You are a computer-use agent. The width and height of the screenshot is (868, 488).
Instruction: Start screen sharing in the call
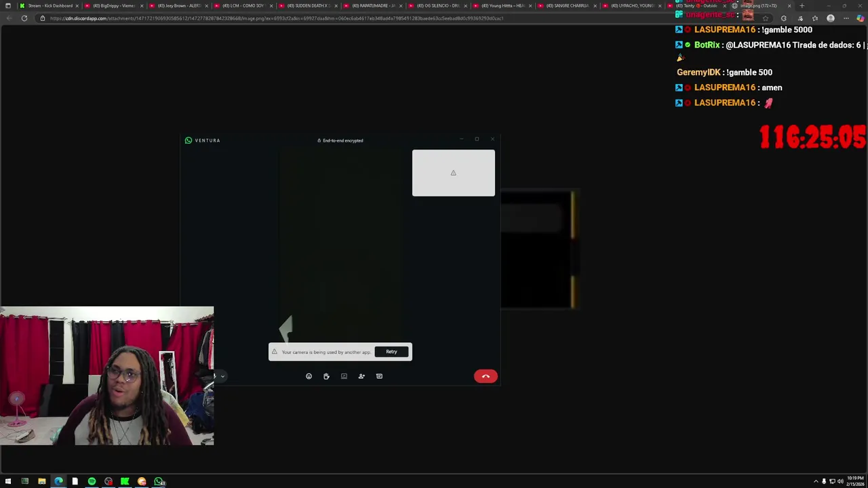pyautogui.click(x=344, y=376)
